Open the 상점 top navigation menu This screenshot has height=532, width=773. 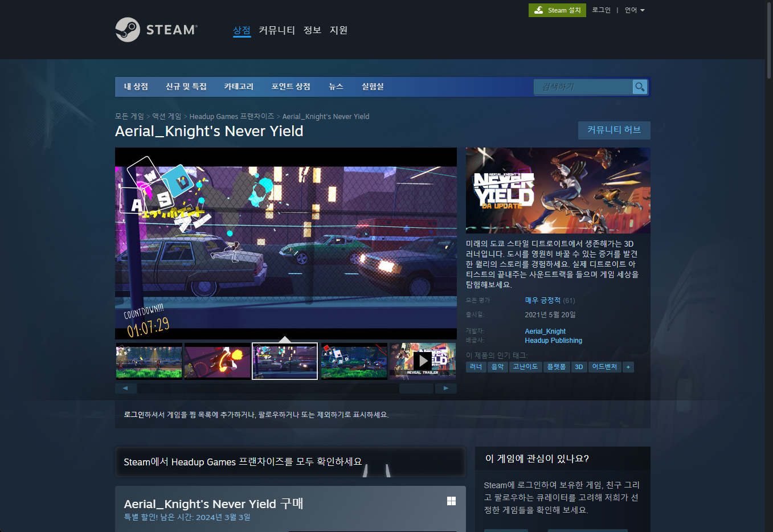tap(242, 30)
